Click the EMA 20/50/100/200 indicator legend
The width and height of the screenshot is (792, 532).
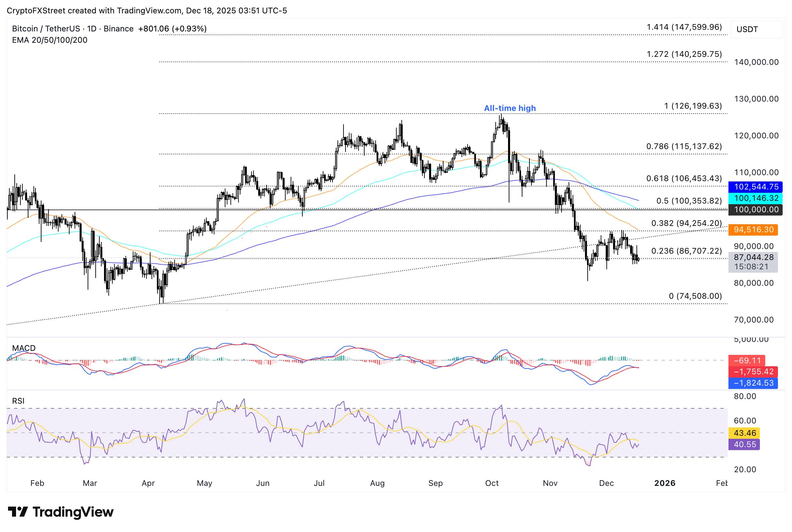50,40
